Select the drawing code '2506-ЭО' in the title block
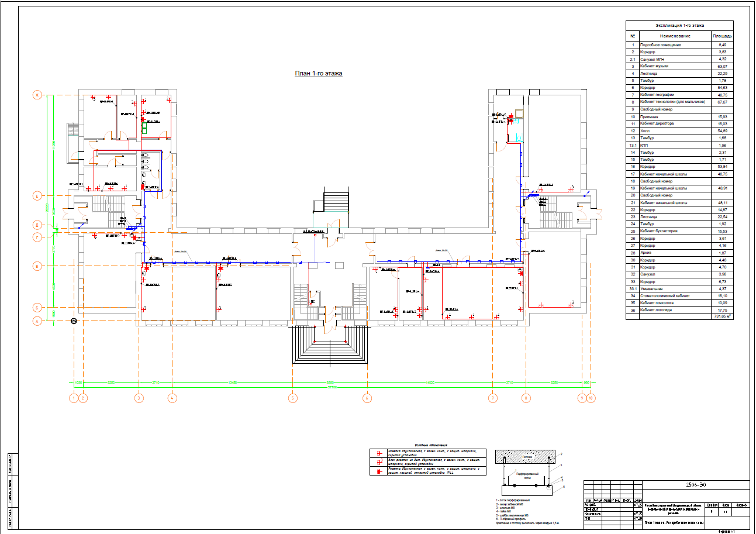This screenshot has height=534, width=756. [696, 485]
